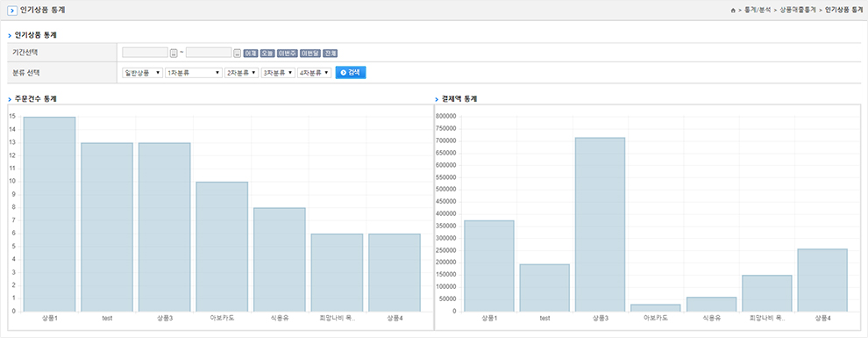Click the 10 value on the 주문건수 y-axis
Screen dimensions: 868x338
tap(12, 181)
